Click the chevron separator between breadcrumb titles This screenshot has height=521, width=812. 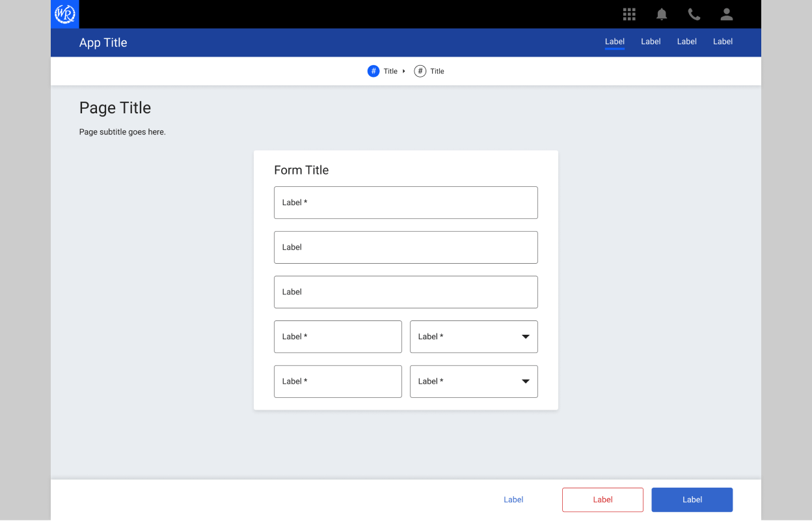[405, 71]
